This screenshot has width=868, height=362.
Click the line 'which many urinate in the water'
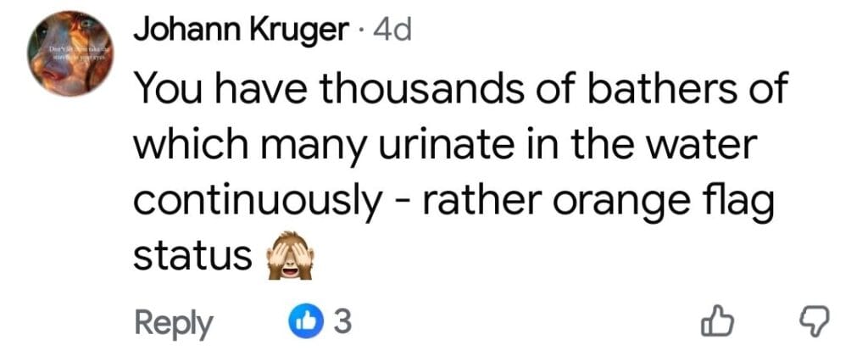coord(443,144)
